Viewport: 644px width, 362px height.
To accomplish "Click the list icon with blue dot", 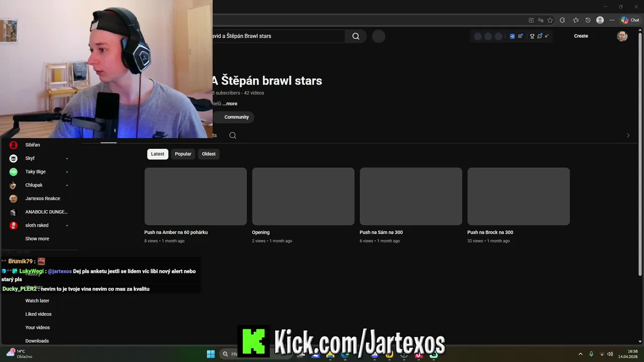I will tap(520, 36).
